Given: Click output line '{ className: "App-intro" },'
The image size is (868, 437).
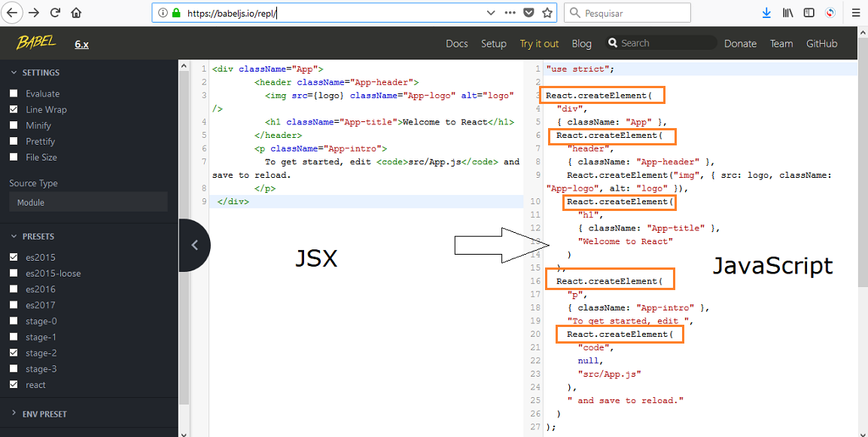Looking at the screenshot, I should (x=638, y=307).
